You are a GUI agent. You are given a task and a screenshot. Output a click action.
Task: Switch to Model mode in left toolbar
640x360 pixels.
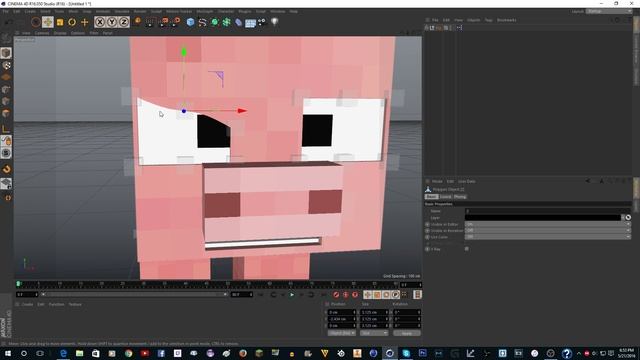click(6, 53)
